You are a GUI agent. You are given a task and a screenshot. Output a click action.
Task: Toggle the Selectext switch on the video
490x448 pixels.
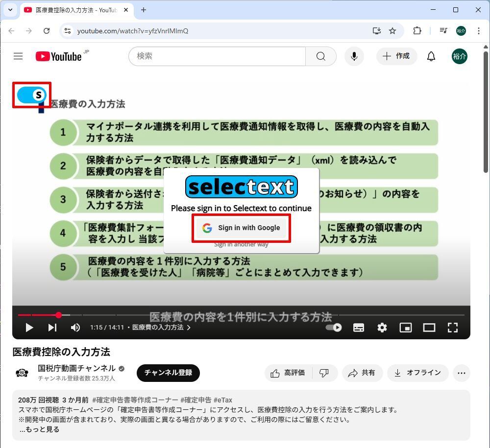point(31,95)
